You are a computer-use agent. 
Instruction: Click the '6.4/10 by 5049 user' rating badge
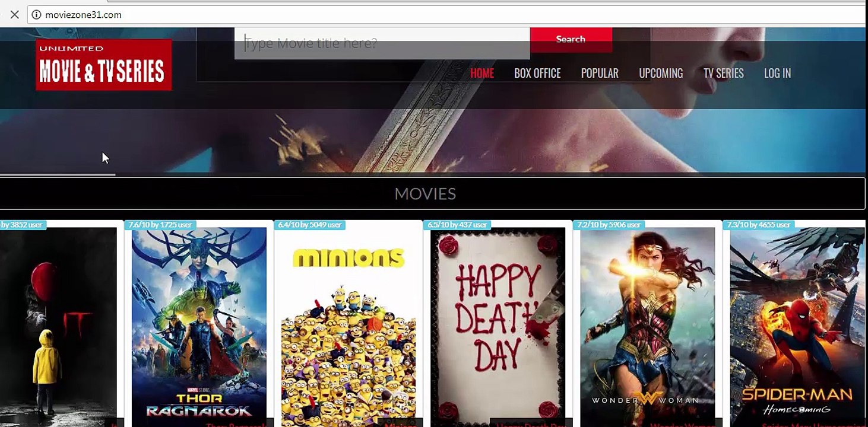[310, 225]
